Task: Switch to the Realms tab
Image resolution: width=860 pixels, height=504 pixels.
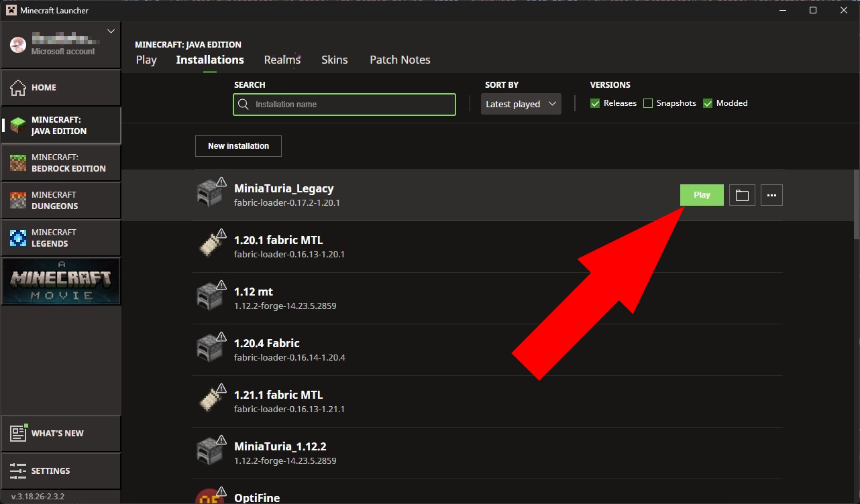Action: [x=282, y=60]
